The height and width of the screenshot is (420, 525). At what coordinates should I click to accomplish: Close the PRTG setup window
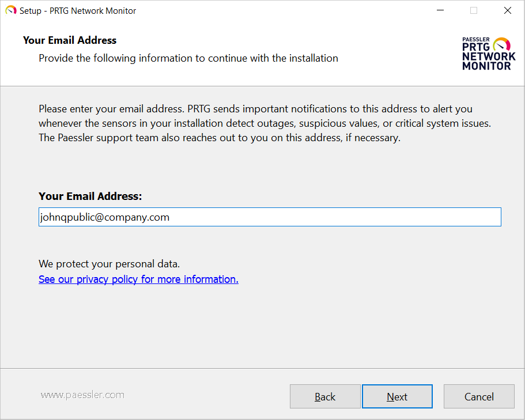[x=508, y=10]
